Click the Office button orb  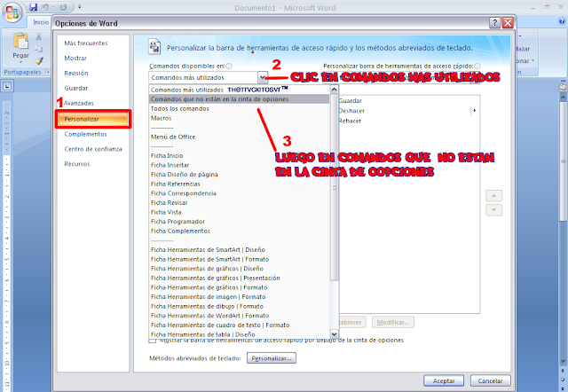pyautogui.click(x=12, y=12)
